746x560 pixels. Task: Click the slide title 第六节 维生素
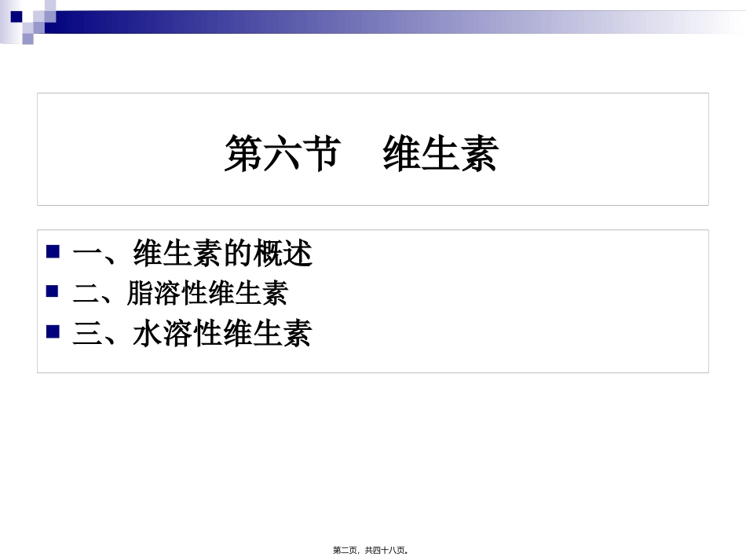361,153
